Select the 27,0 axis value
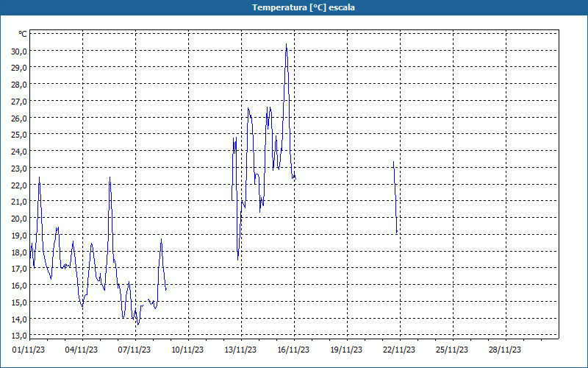This screenshot has height=368, width=588. (x=19, y=102)
